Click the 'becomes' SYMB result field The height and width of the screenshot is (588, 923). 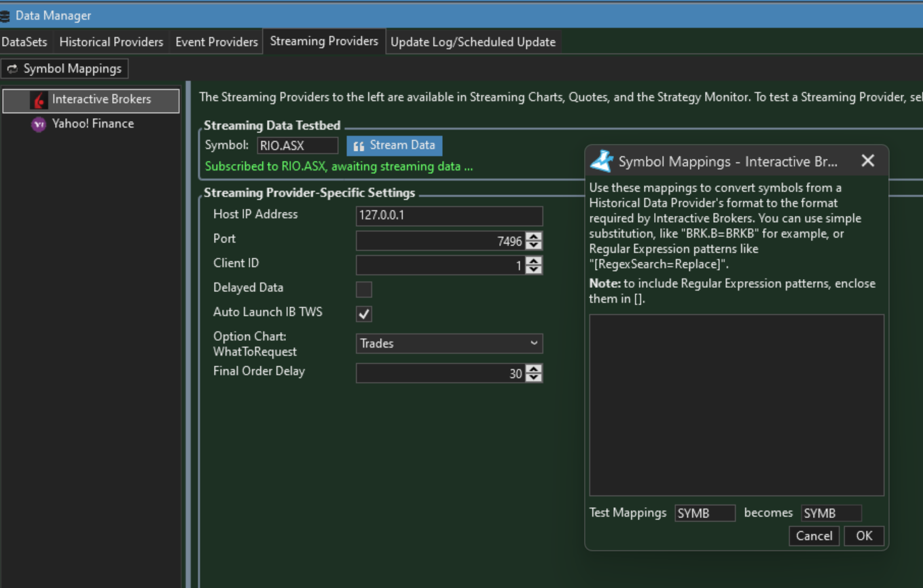(x=831, y=513)
